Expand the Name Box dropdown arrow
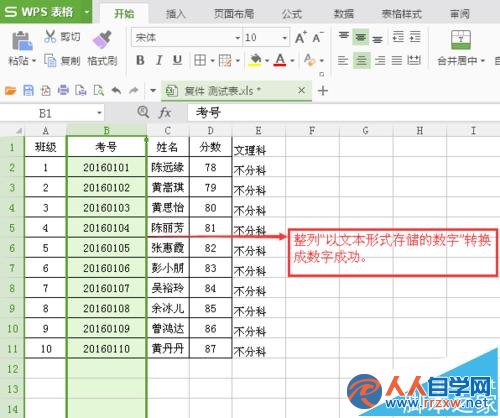 click(x=99, y=113)
